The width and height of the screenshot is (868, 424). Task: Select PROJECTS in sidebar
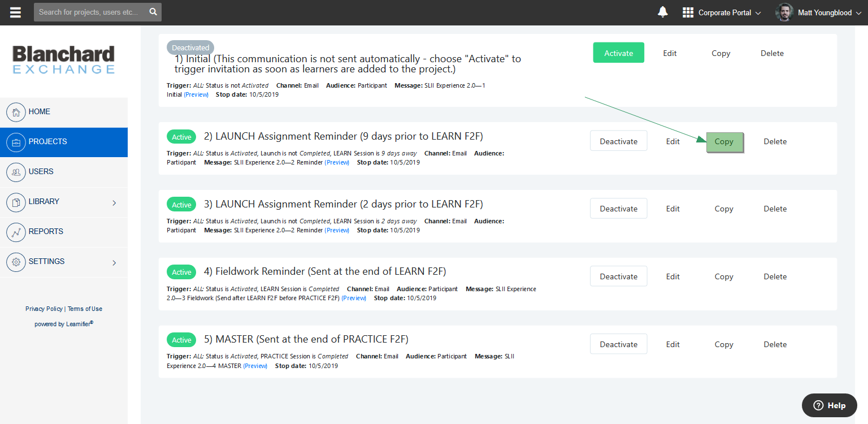coord(64,142)
